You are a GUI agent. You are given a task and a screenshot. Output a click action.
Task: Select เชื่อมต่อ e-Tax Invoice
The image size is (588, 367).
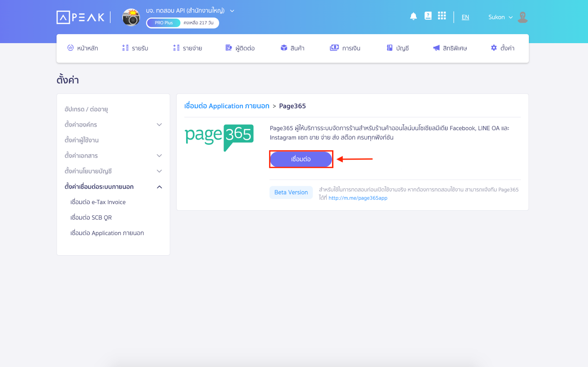[98, 202]
